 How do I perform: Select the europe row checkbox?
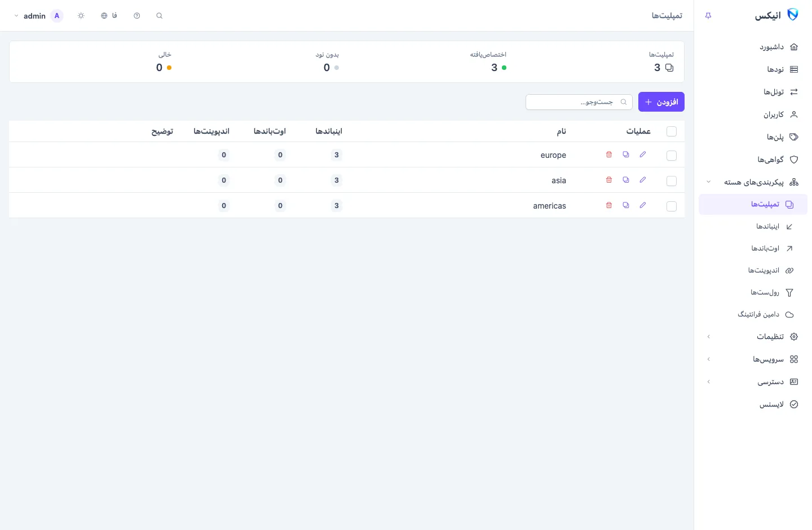pos(672,156)
